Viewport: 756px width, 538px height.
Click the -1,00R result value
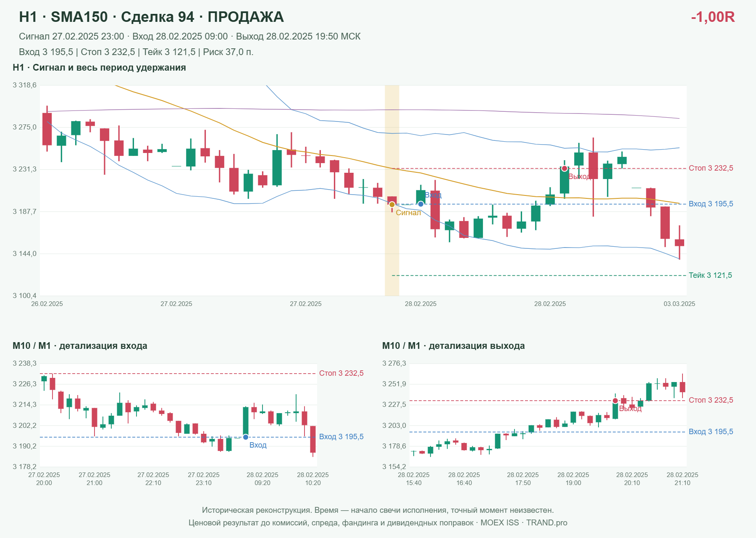click(x=713, y=17)
